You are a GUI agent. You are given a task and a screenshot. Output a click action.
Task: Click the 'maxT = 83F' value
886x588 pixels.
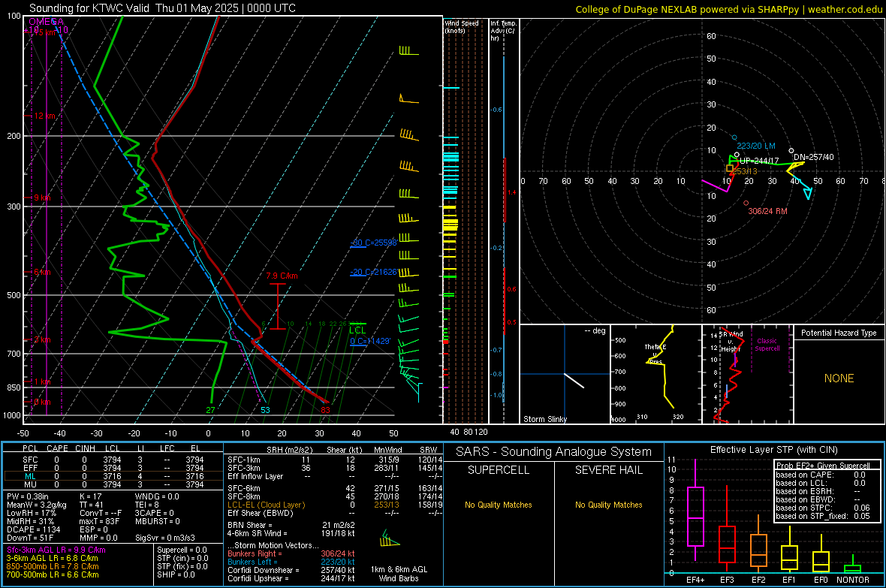tap(99, 521)
